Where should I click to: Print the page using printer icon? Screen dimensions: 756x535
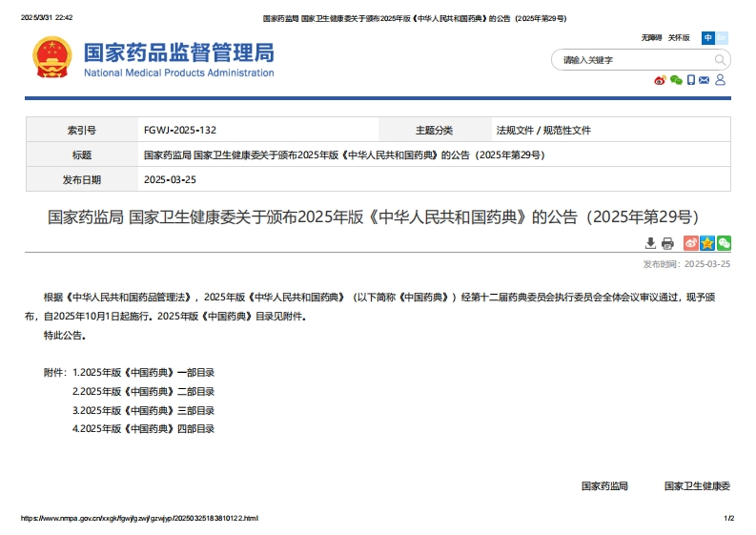(667, 243)
